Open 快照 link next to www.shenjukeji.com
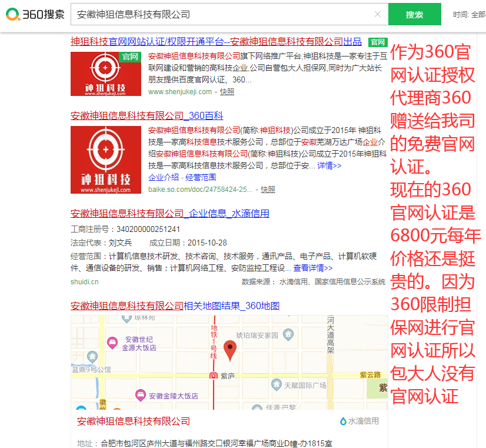 pyautogui.click(x=227, y=92)
